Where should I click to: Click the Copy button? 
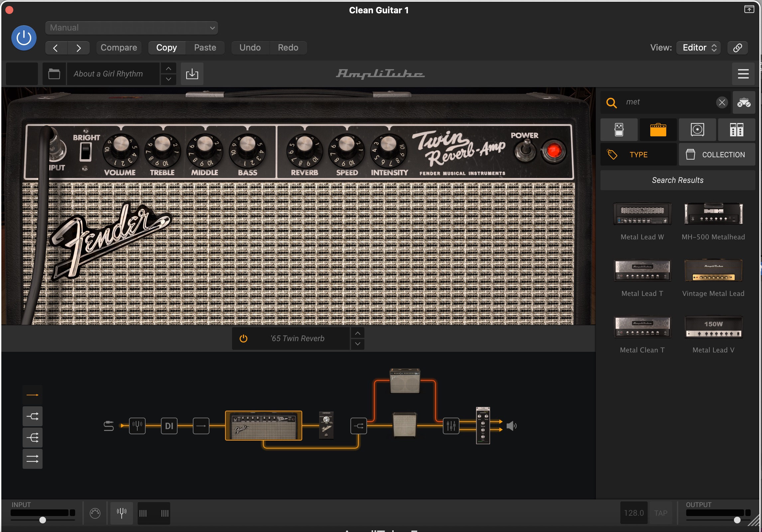(167, 48)
